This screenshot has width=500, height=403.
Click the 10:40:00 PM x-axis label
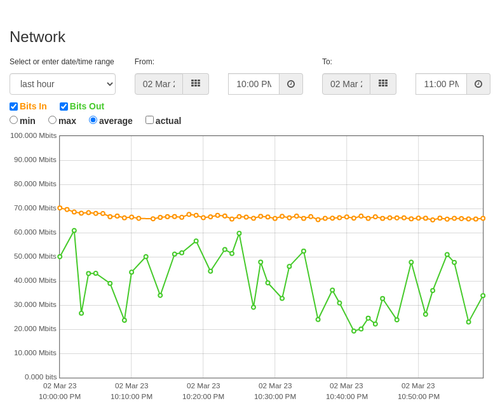click(347, 397)
